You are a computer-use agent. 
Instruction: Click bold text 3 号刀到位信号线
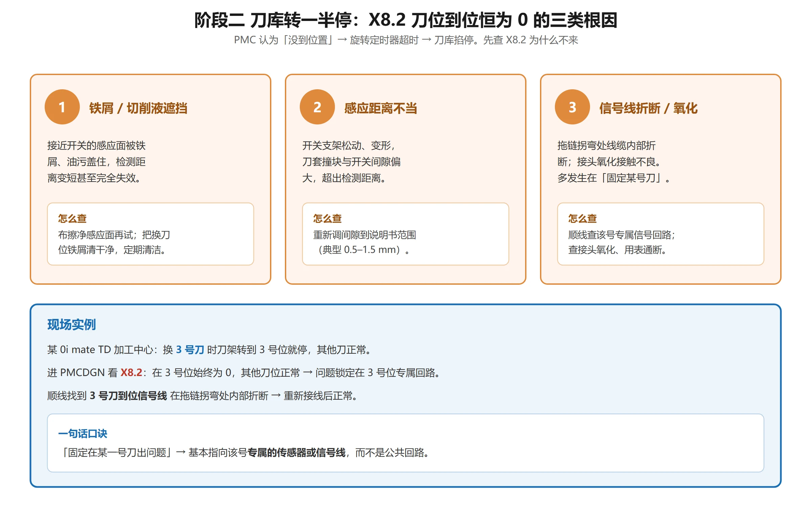point(128,395)
